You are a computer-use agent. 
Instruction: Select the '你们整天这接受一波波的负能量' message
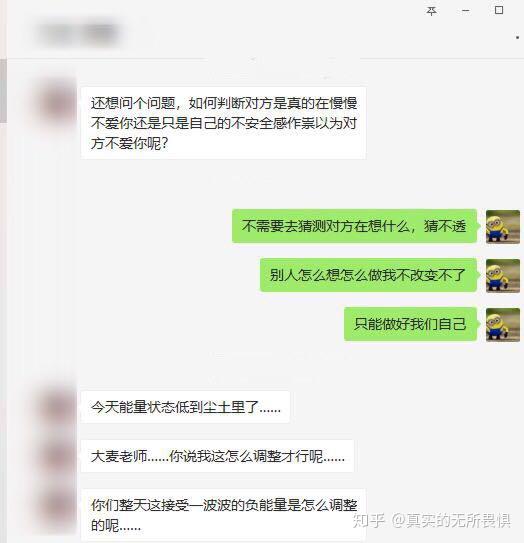point(223,515)
